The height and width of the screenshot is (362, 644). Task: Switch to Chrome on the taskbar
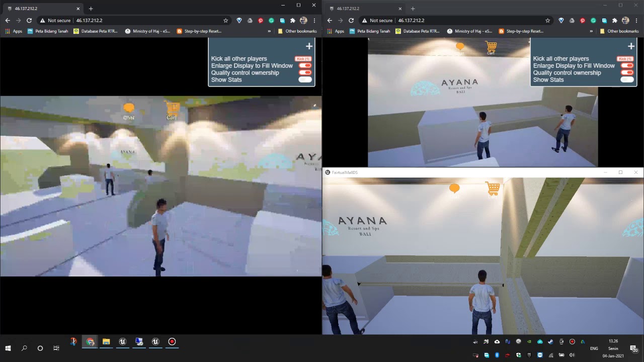(90, 342)
